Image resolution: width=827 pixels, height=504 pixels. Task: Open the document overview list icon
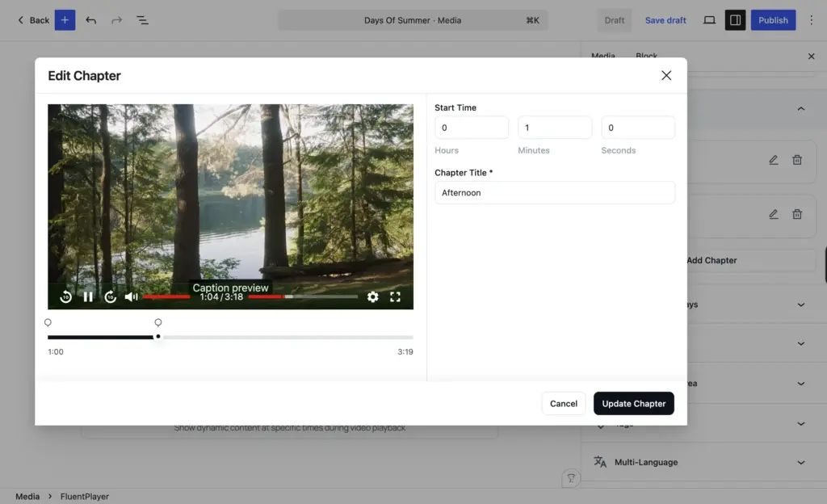tap(142, 20)
